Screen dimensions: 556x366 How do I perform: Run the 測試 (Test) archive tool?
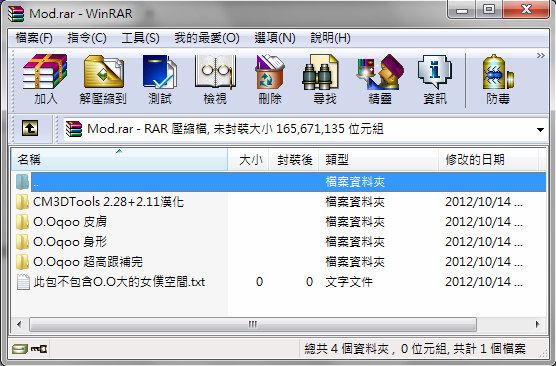[160, 79]
